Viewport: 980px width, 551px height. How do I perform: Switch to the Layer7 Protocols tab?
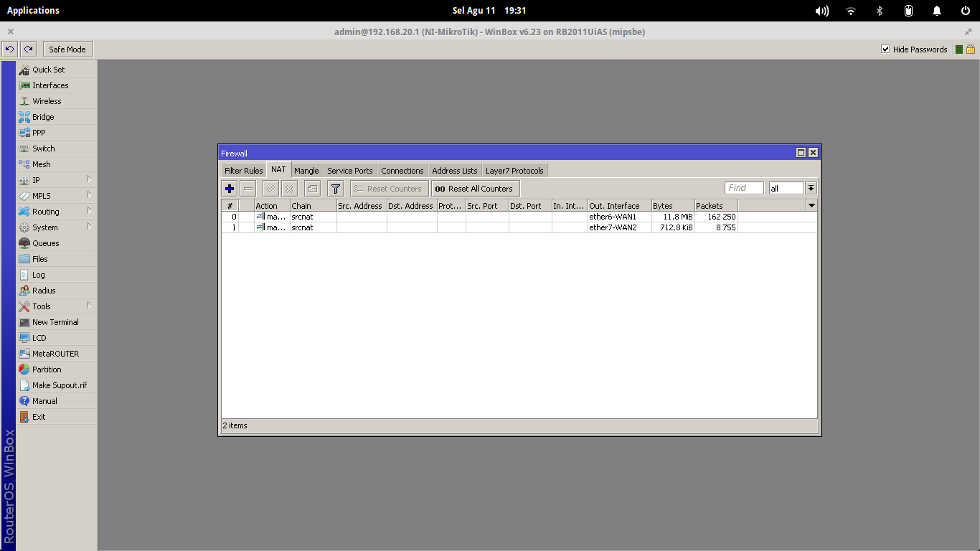(514, 171)
